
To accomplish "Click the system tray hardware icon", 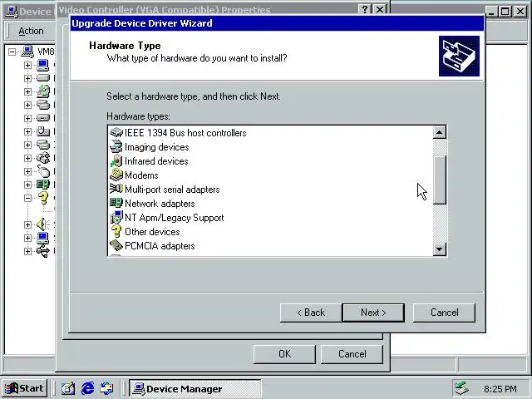I will pyautogui.click(x=462, y=388).
